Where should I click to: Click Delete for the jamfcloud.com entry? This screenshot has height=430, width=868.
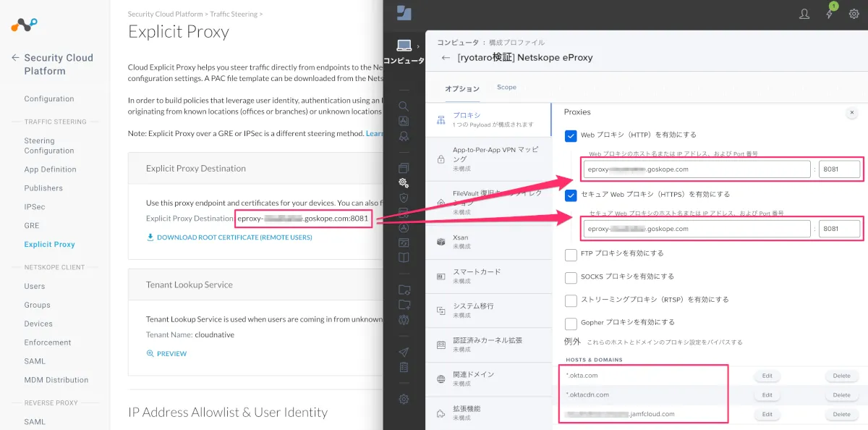coord(841,414)
